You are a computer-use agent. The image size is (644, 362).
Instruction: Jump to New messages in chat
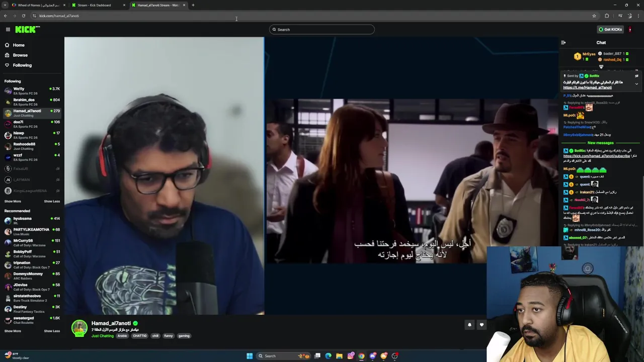click(601, 143)
